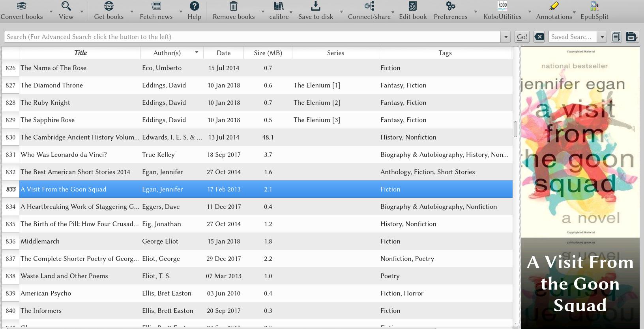Select A Heartbreaking Work of Staggering Genius row
This screenshot has height=329, width=644.
tap(80, 206)
